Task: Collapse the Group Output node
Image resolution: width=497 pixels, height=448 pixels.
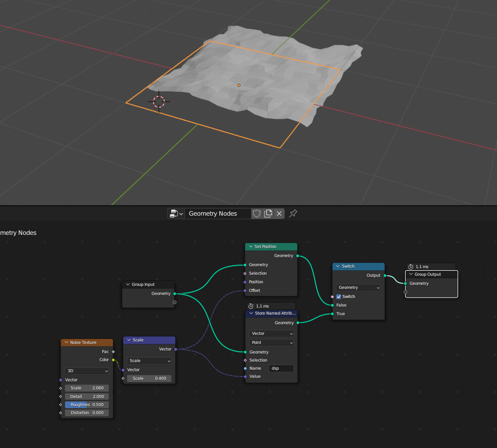Action: click(x=411, y=274)
